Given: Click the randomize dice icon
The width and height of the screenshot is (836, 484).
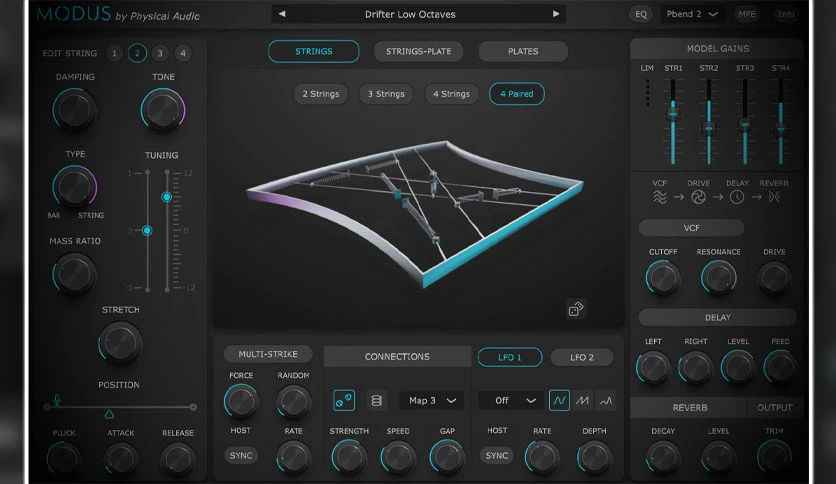Looking at the screenshot, I should click(576, 309).
